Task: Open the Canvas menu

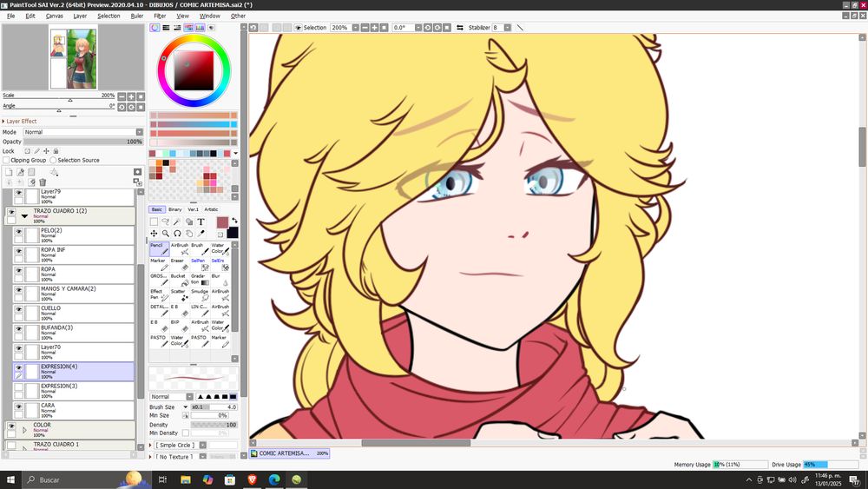Action: 54,16
